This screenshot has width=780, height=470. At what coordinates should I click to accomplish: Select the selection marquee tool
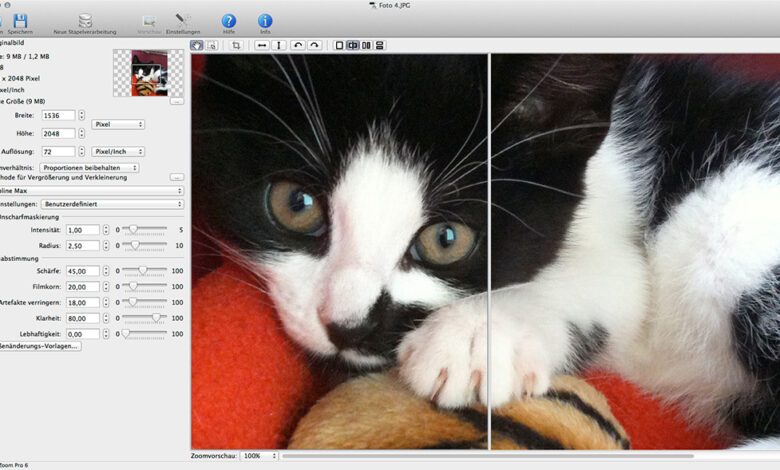[211, 45]
